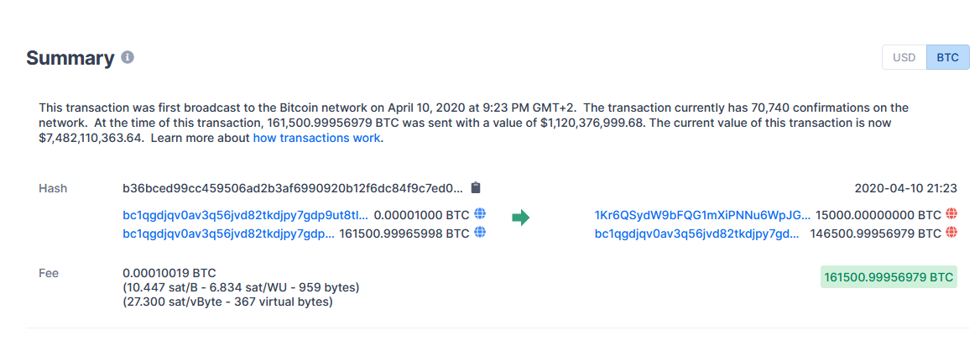Click red globe beside 146500.99956979 BTC output
The image size is (980, 357).
point(951,233)
